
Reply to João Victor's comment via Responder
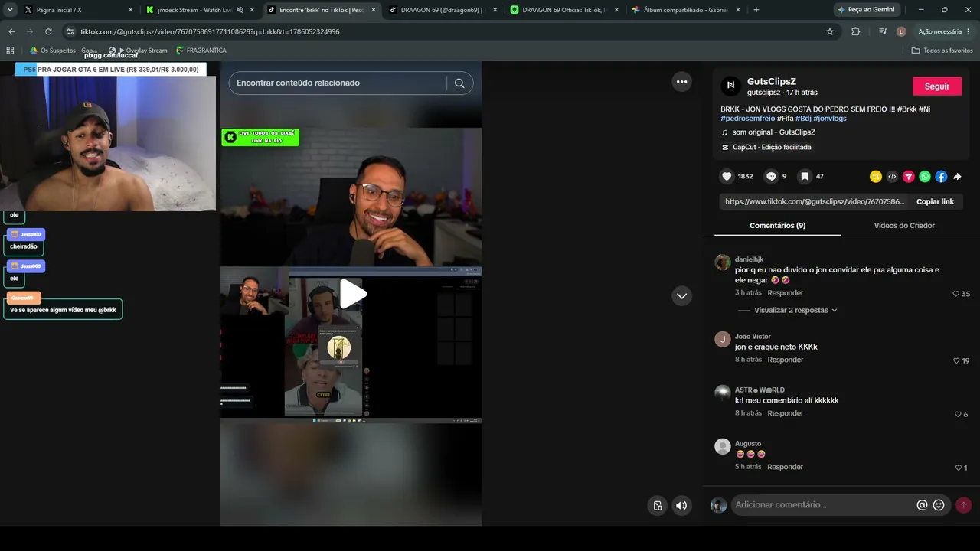786,360
